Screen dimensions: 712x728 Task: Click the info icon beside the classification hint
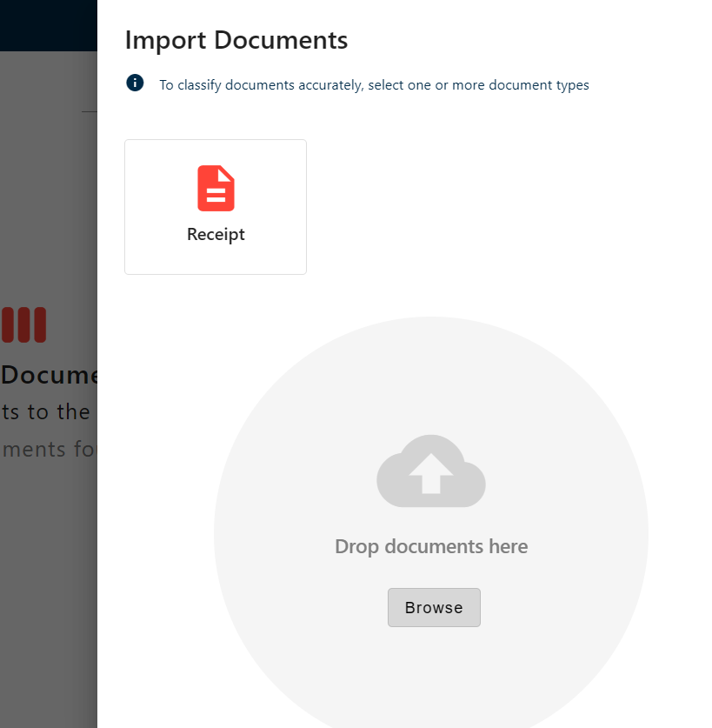[x=135, y=83]
